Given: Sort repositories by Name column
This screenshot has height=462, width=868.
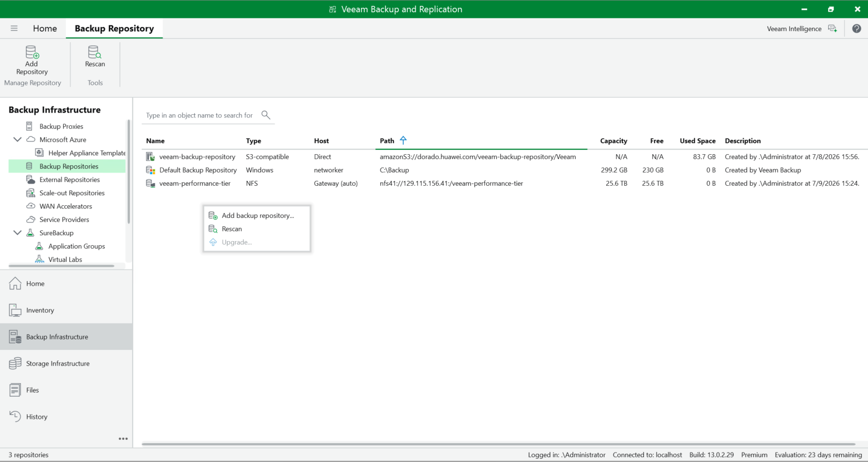Looking at the screenshot, I should click(155, 141).
